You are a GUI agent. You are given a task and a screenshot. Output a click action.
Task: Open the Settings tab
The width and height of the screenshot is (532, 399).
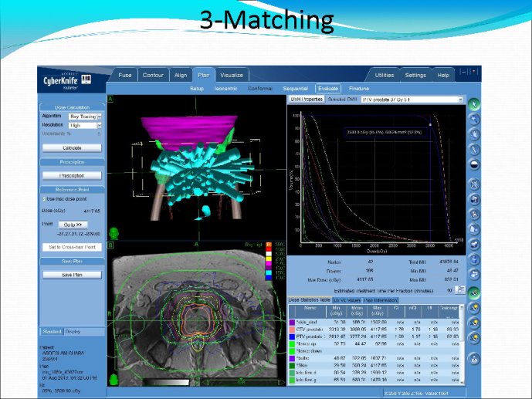415,76
